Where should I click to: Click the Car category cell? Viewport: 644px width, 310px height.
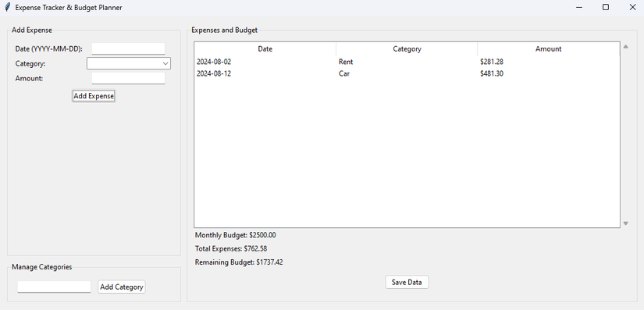pyautogui.click(x=344, y=74)
